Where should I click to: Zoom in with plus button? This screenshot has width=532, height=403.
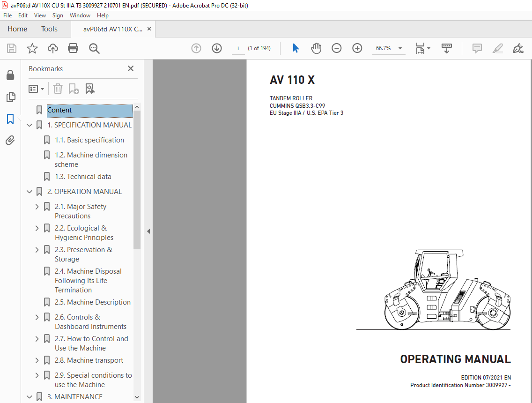[357, 48]
